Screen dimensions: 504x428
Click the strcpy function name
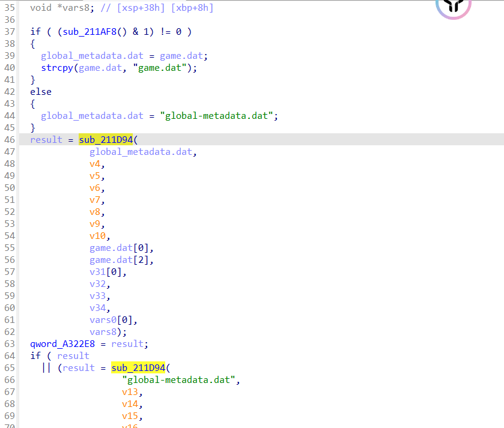tap(57, 68)
